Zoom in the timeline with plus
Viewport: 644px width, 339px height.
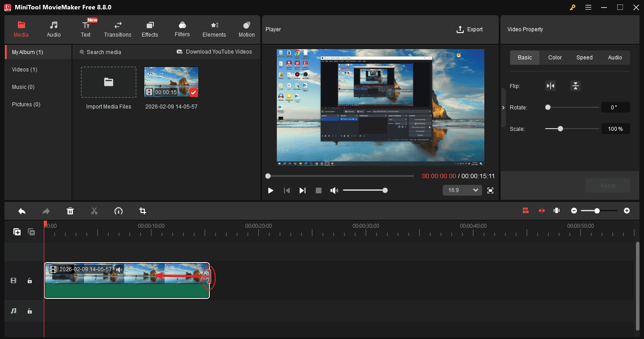click(x=627, y=210)
